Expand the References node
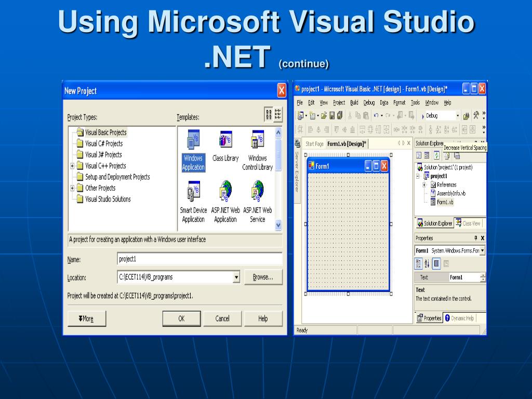Image resolution: width=532 pixels, height=399 pixels. (424, 185)
